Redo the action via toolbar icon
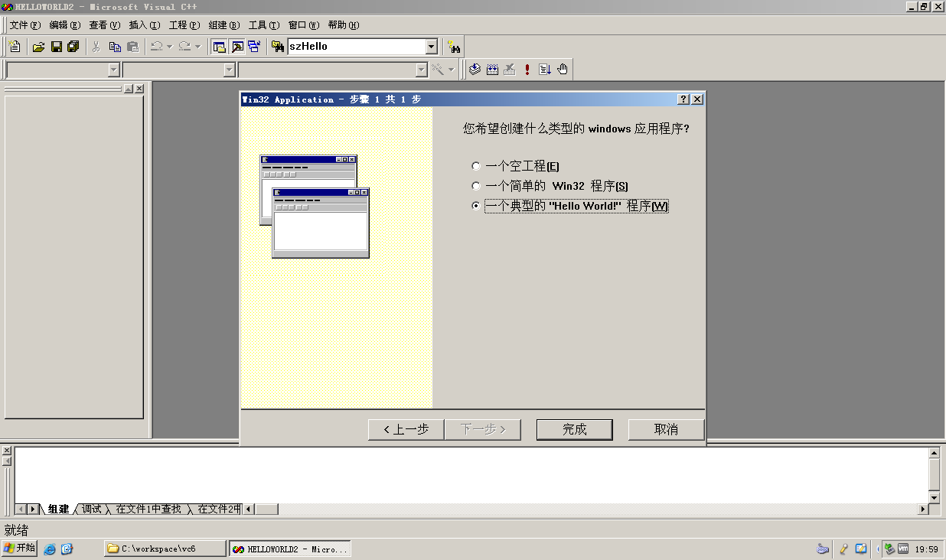 184,47
